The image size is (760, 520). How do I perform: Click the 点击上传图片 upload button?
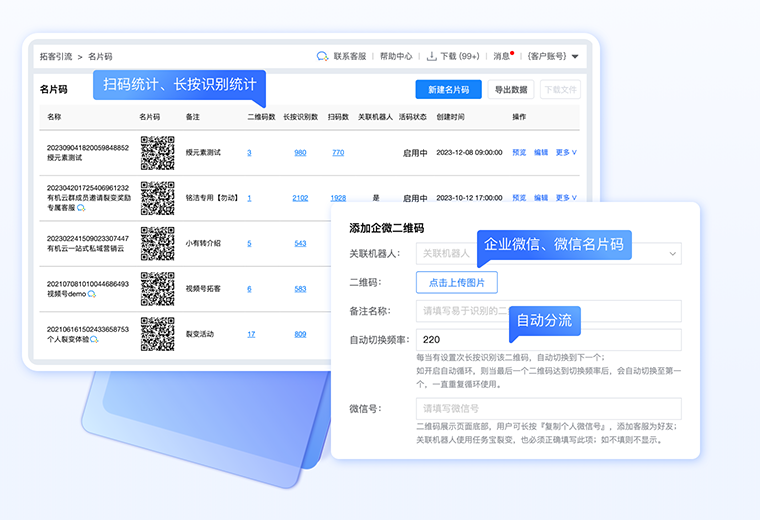(456, 283)
